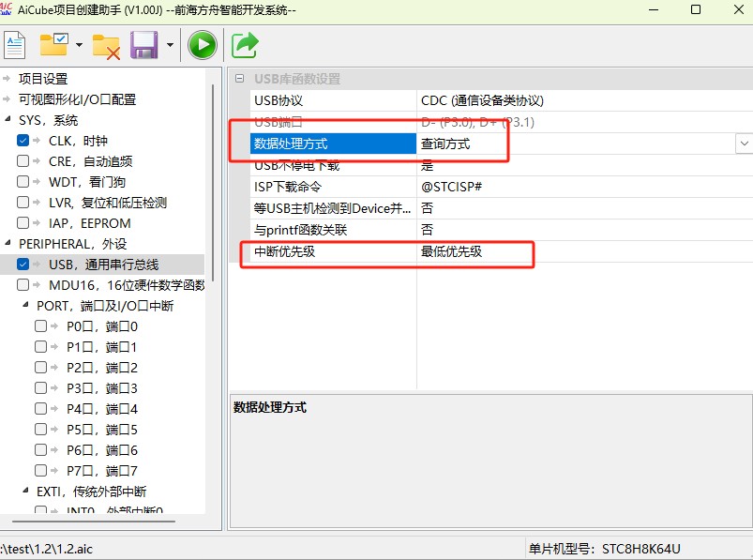The image size is (753, 560).
Task: Select P3口, 端口3 tree item
Action: (x=102, y=388)
